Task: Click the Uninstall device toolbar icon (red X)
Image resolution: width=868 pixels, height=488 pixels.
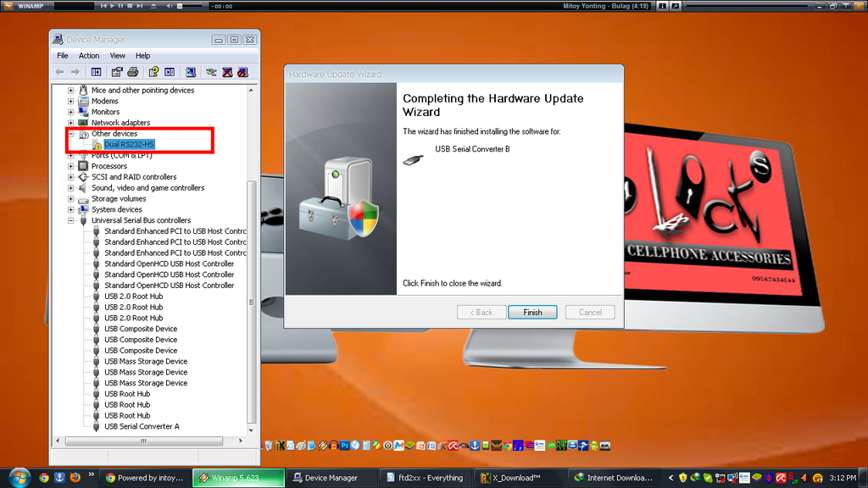Action: coord(227,72)
